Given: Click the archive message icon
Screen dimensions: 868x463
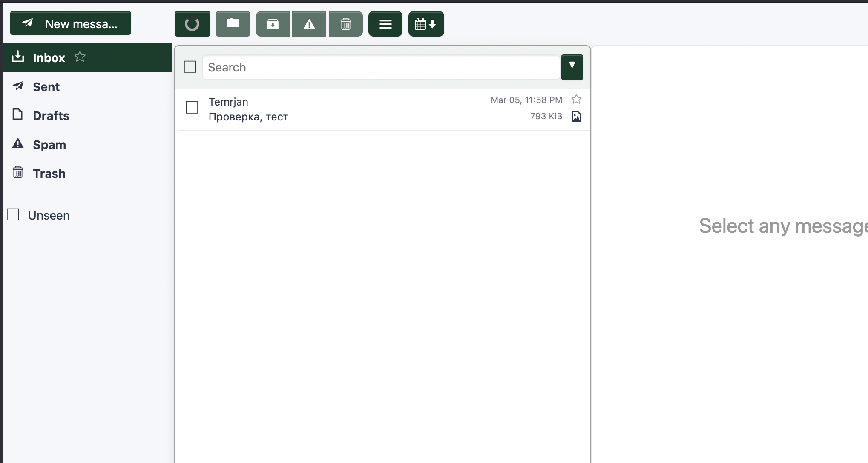Looking at the screenshot, I should [273, 23].
